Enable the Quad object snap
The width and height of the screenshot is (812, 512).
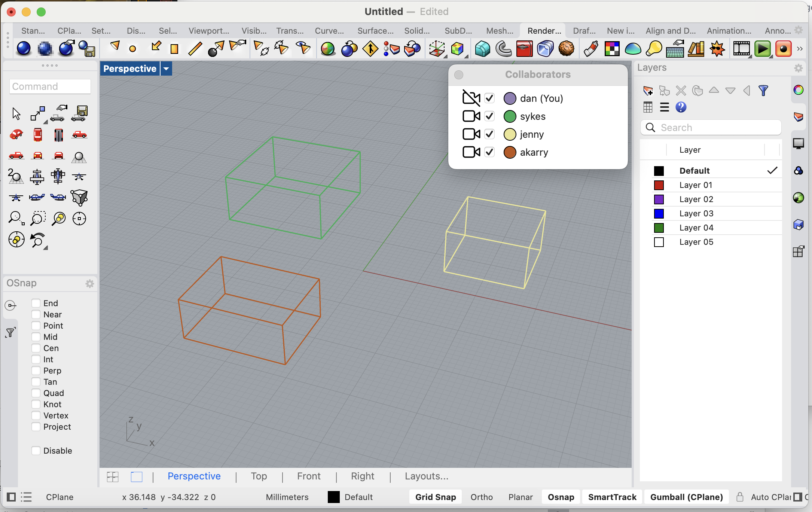point(36,393)
